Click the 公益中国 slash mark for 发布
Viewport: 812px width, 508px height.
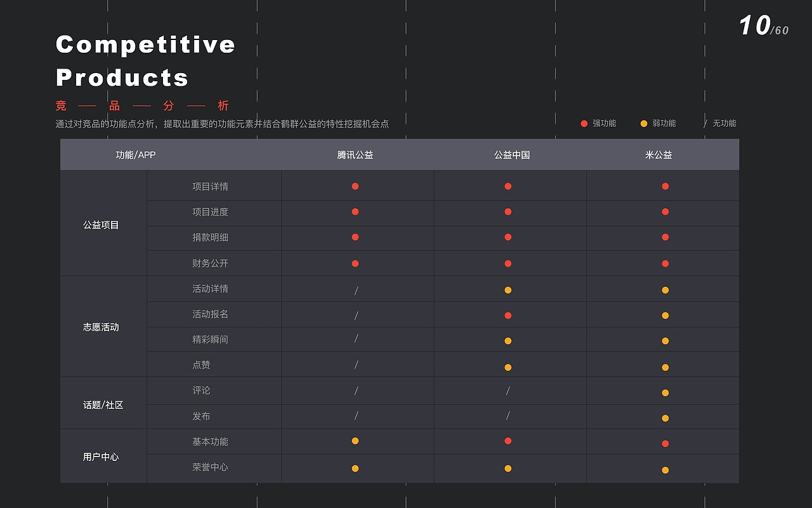tap(508, 416)
